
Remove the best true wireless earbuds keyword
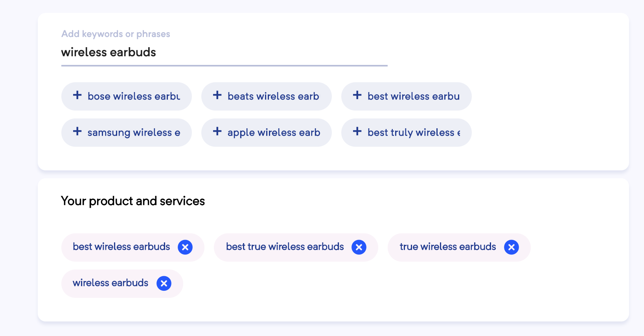pos(359,247)
